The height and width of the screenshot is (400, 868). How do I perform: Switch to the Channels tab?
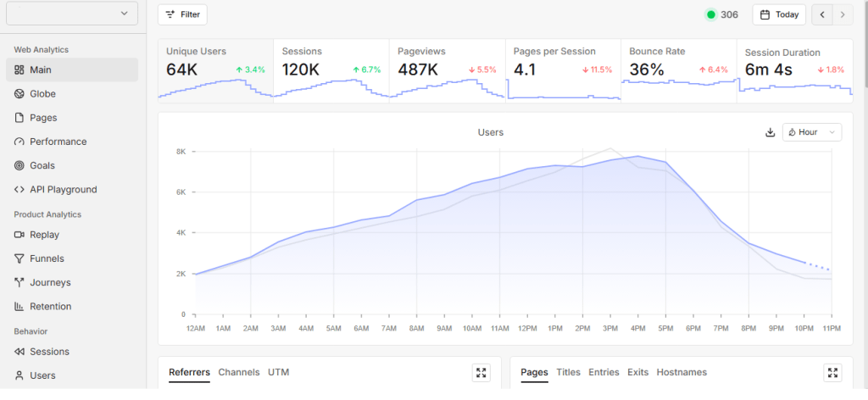(x=239, y=372)
